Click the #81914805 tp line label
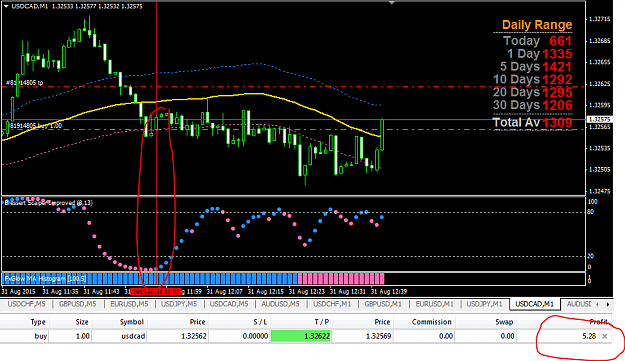 coord(24,83)
